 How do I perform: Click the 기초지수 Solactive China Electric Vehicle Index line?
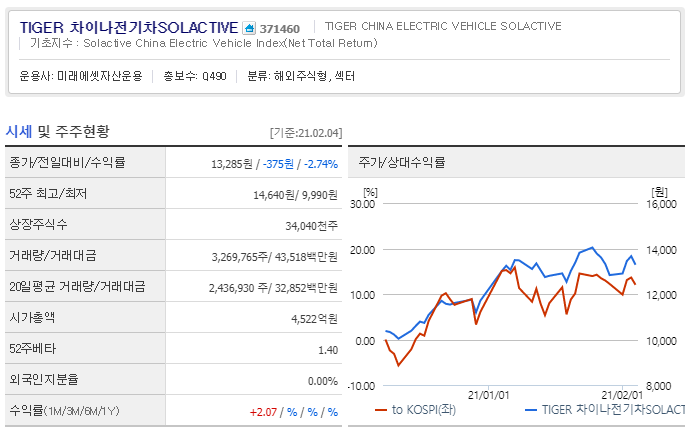pyautogui.click(x=204, y=43)
